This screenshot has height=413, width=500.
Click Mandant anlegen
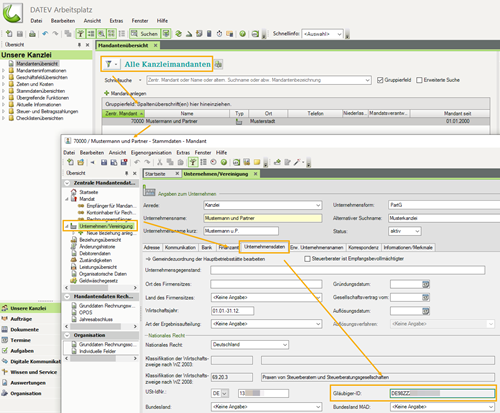click(125, 93)
